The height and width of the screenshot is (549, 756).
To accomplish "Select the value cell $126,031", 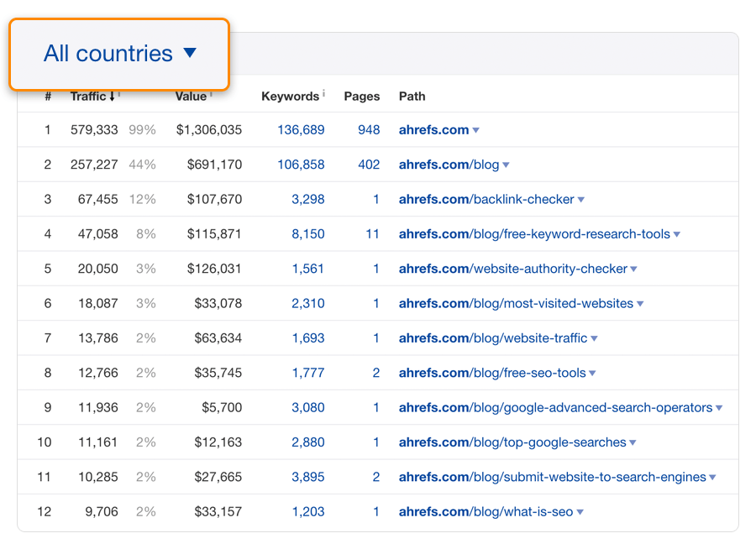I will [x=214, y=269].
